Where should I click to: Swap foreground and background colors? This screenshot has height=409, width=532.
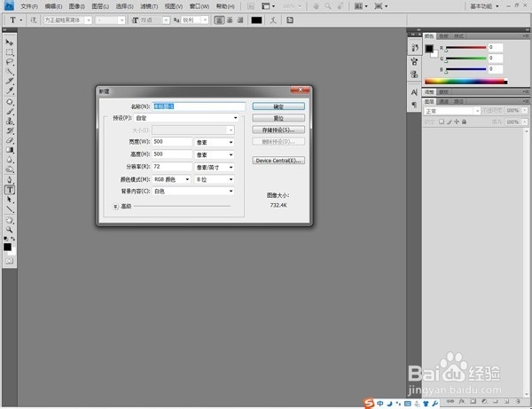[13, 239]
